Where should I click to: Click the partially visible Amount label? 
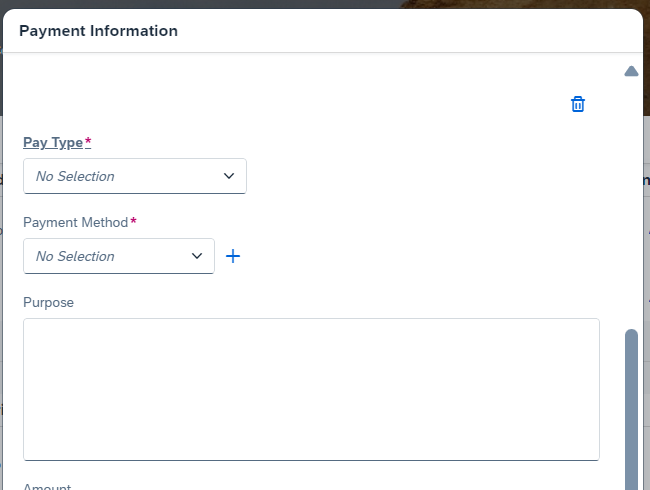tap(47, 486)
